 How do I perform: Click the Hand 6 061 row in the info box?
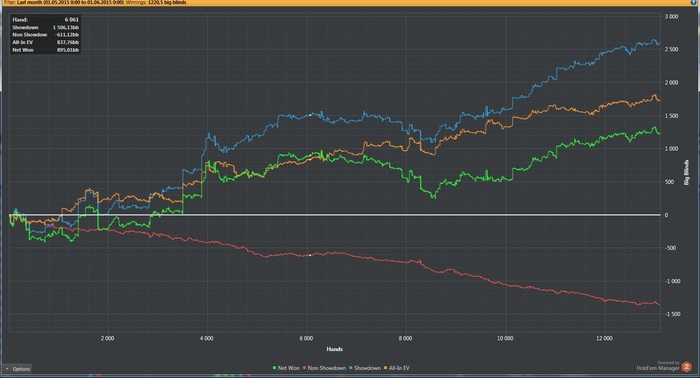pos(46,20)
